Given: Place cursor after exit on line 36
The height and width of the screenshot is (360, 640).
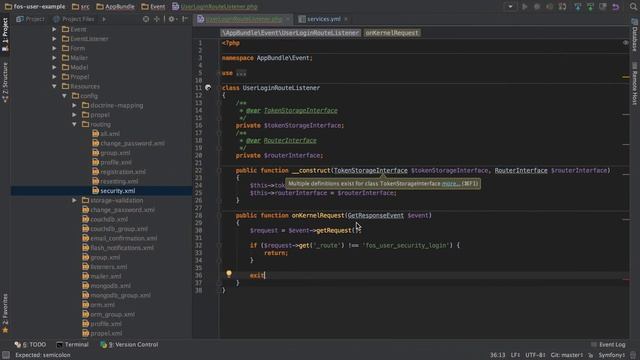Looking at the screenshot, I should click(265, 276).
